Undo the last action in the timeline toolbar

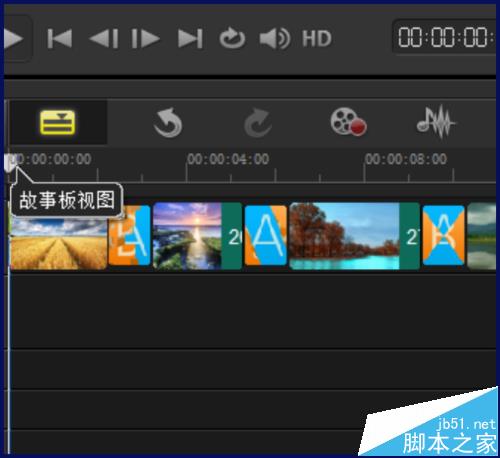pyautogui.click(x=168, y=123)
